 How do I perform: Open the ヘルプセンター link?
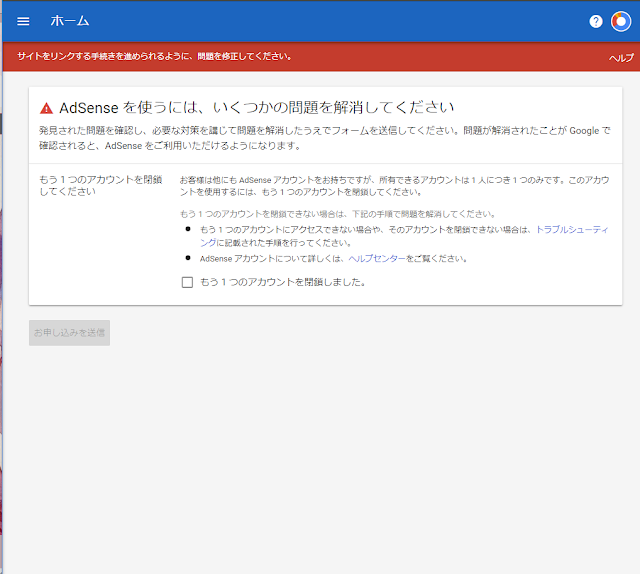click(x=377, y=259)
